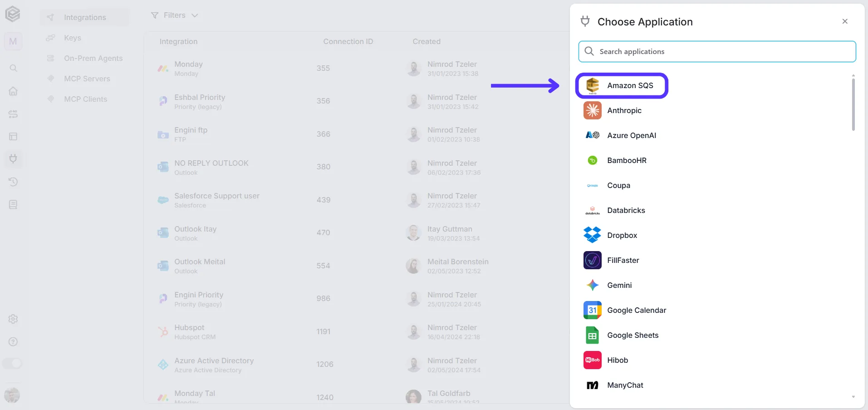Image resolution: width=868 pixels, height=410 pixels.
Task: Open settings gear in left rail
Action: pyautogui.click(x=13, y=319)
